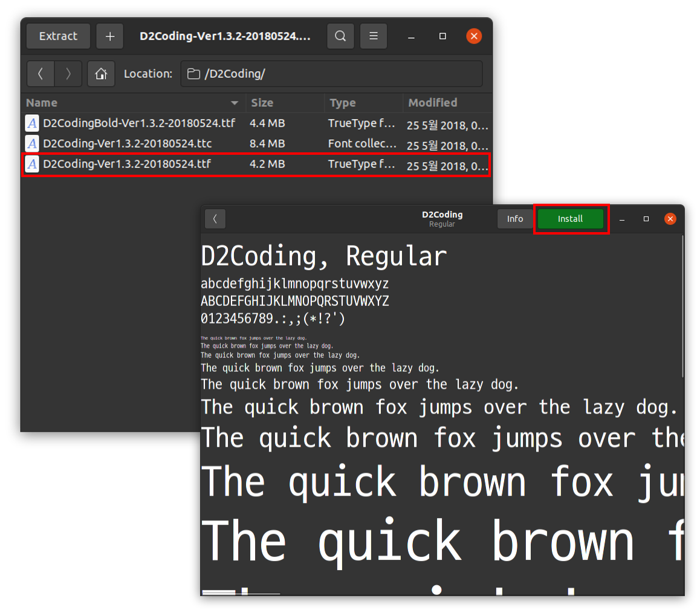Open font Info in font viewer
Screen dimensions: 700x613
tap(515, 219)
